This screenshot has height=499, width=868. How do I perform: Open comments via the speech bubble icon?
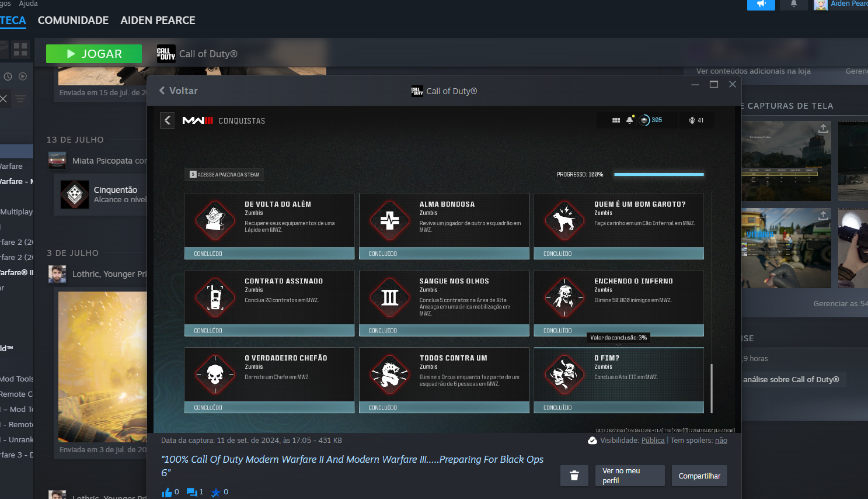pyautogui.click(x=191, y=493)
